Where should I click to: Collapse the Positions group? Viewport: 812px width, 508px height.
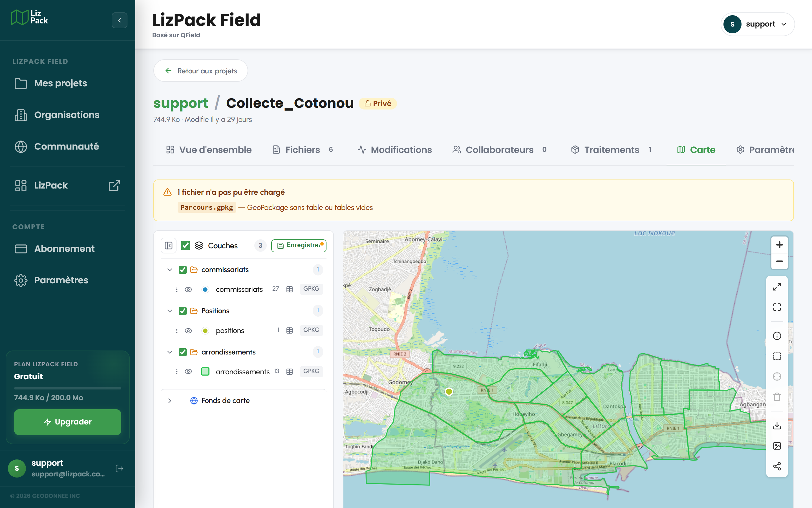170,311
